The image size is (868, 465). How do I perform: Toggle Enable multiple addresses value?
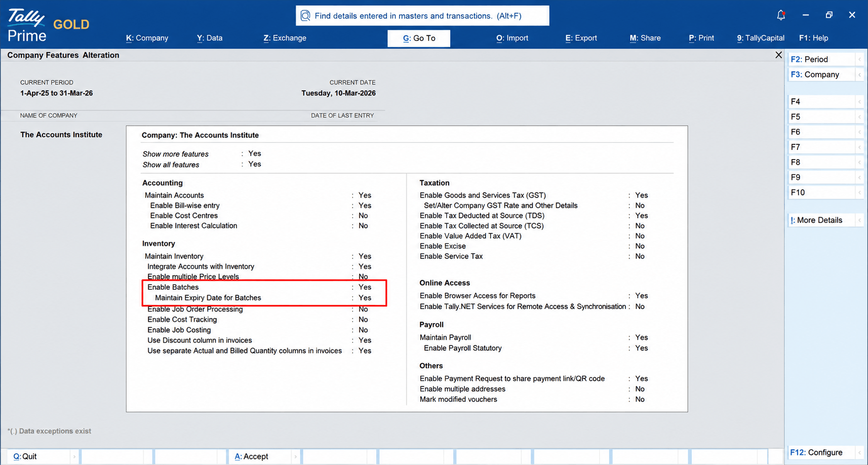point(640,389)
